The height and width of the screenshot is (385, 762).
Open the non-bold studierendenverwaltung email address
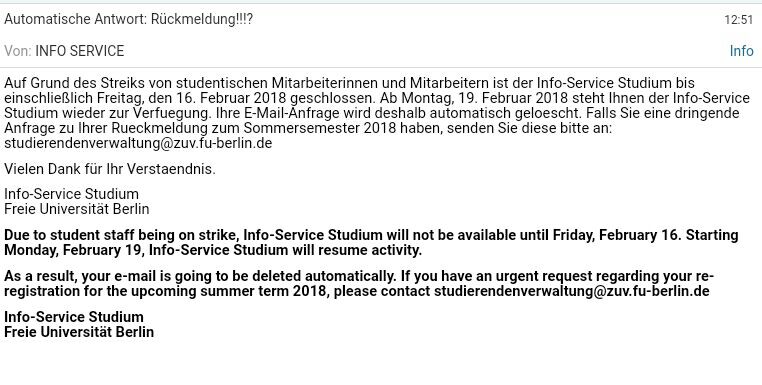click(x=138, y=143)
